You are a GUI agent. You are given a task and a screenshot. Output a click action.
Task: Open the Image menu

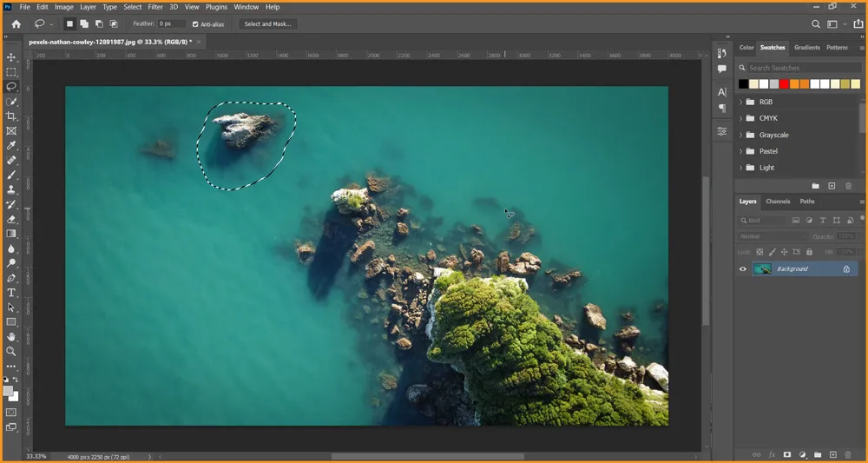tap(63, 7)
